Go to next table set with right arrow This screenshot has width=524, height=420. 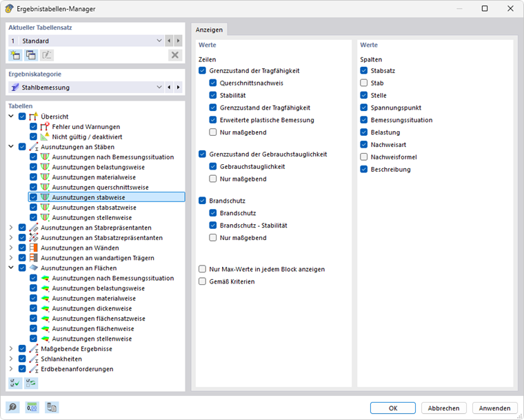pyautogui.click(x=179, y=41)
